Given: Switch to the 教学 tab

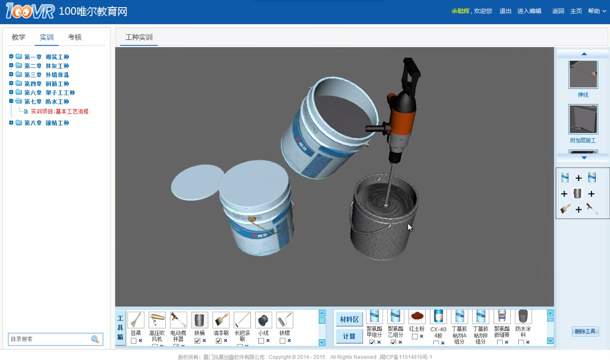Looking at the screenshot, I should pos(19,37).
